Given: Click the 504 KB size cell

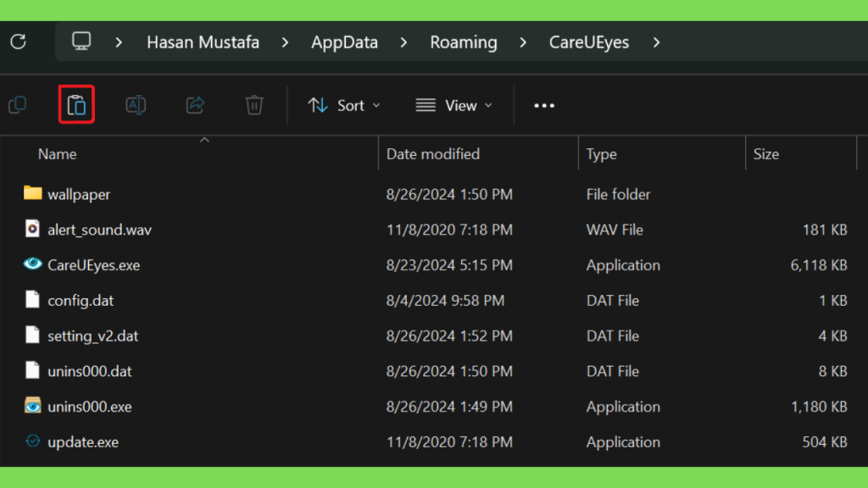Looking at the screenshot, I should 825,442.
